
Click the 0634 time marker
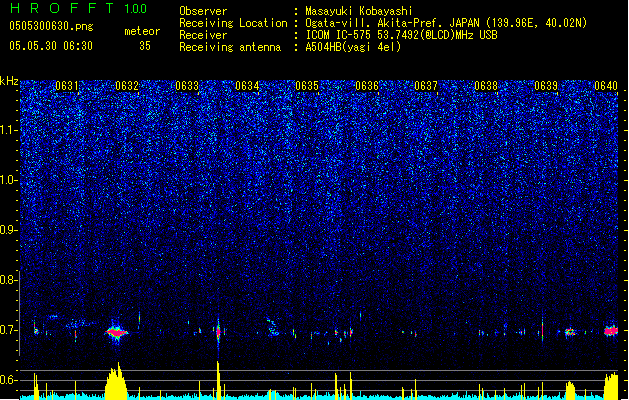click(247, 86)
